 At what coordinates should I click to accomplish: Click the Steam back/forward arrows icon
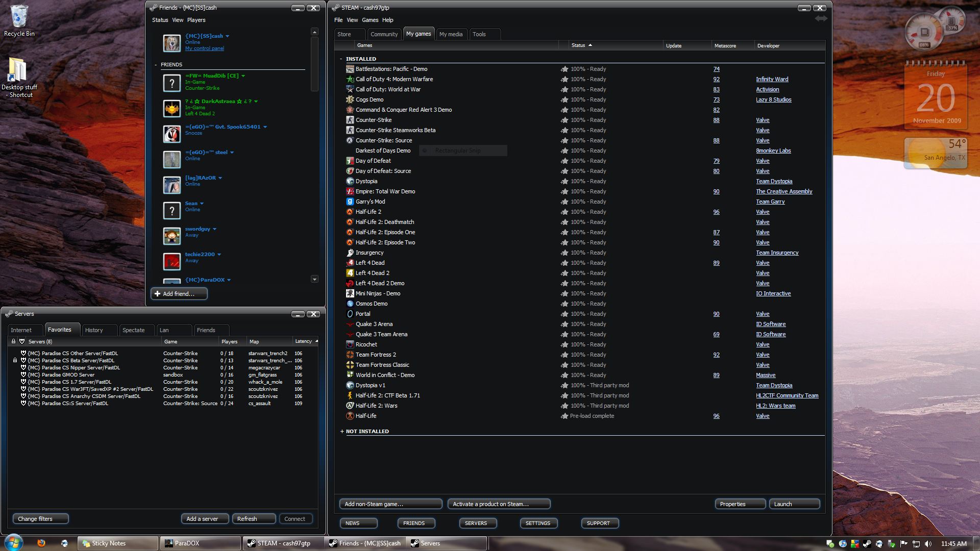pyautogui.click(x=821, y=19)
